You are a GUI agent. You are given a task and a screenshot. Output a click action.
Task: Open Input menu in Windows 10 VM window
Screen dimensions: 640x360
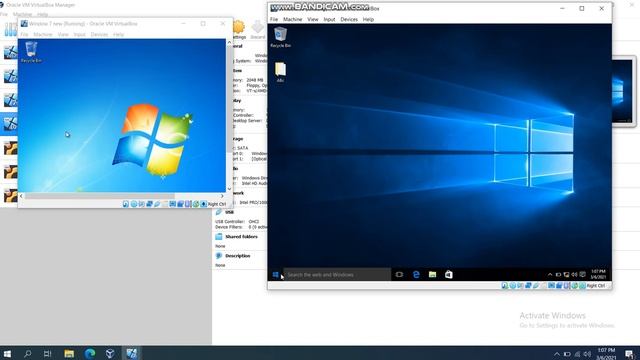(329, 19)
